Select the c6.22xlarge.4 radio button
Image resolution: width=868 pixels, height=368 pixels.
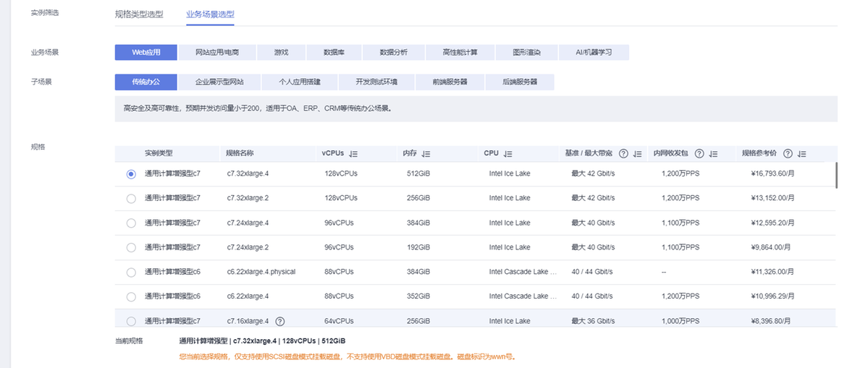point(131,296)
